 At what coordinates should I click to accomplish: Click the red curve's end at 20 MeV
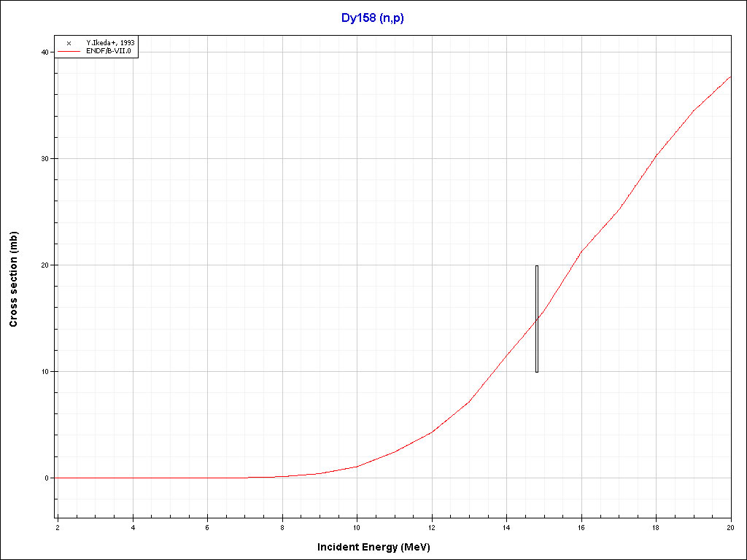pos(729,77)
